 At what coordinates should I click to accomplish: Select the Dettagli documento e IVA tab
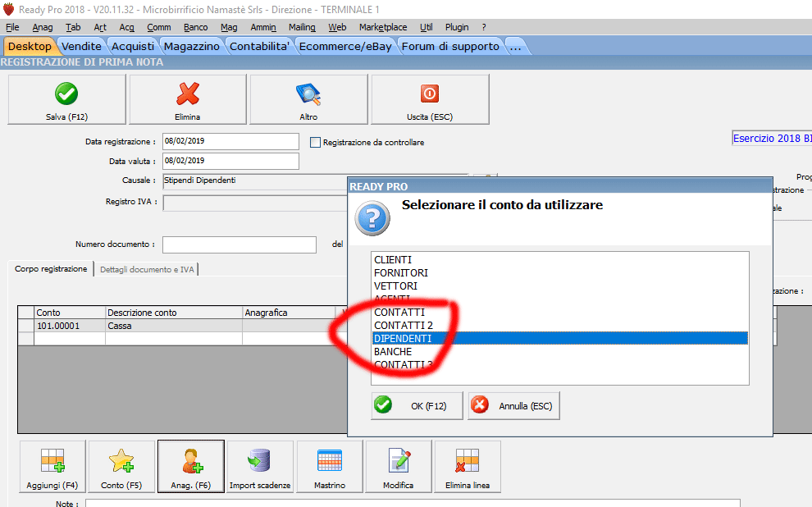pos(147,269)
